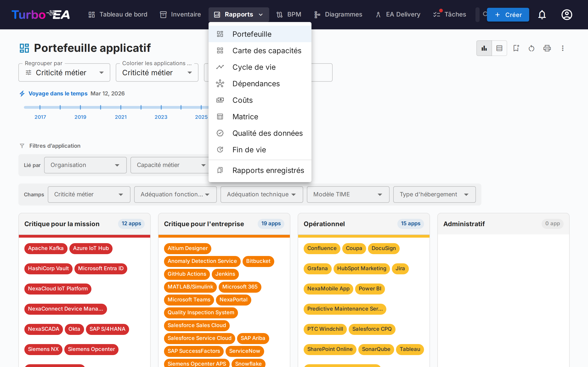Click the print icon
Image resolution: width=588 pixels, height=367 pixels.
tap(547, 48)
